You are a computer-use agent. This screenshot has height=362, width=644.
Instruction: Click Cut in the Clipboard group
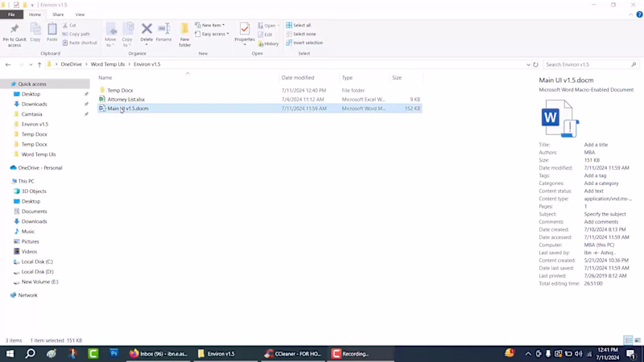pyautogui.click(x=69, y=26)
